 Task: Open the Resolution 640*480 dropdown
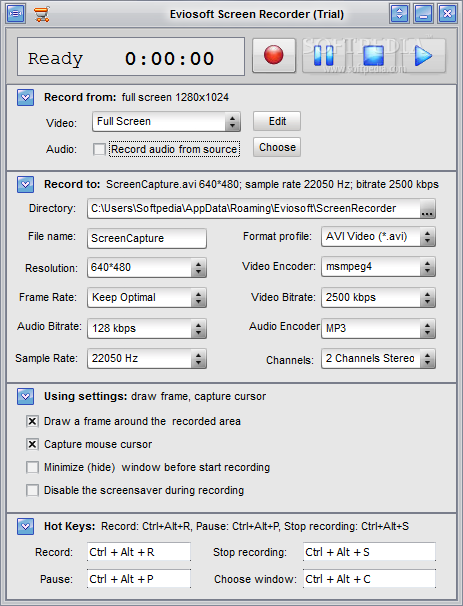pos(147,267)
